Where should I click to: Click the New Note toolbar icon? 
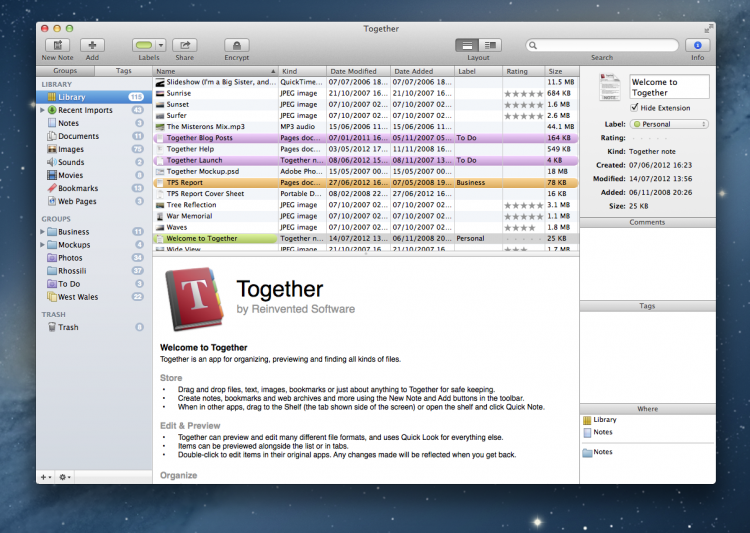57,45
